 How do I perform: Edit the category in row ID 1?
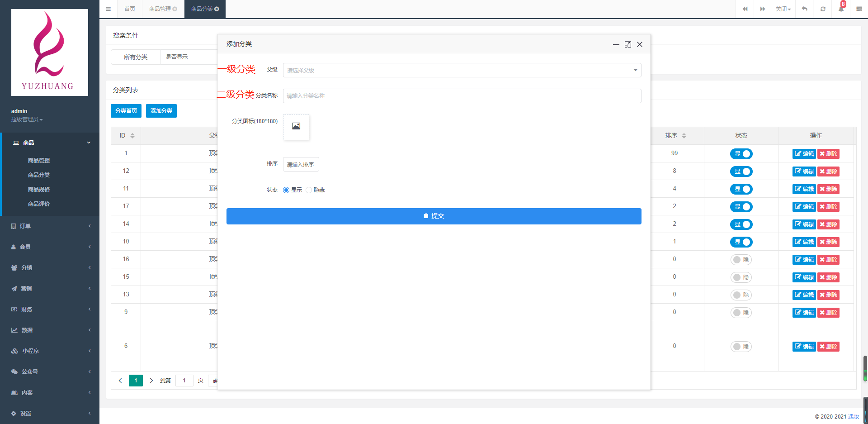[x=804, y=154]
